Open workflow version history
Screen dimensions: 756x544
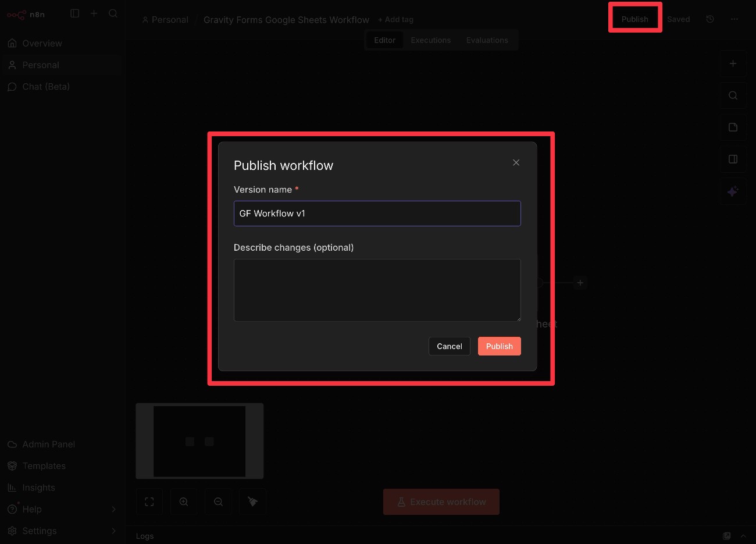[x=710, y=19]
